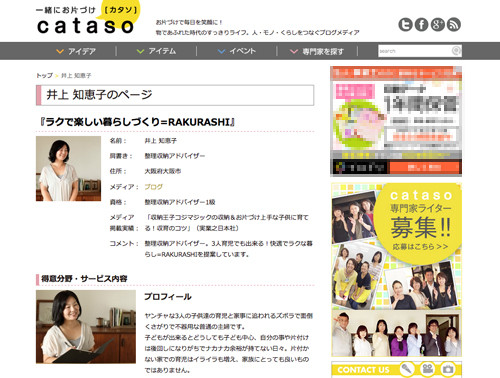Open the 専門家ライター募集 banner
Screen dimensions: 500x378
396,270
